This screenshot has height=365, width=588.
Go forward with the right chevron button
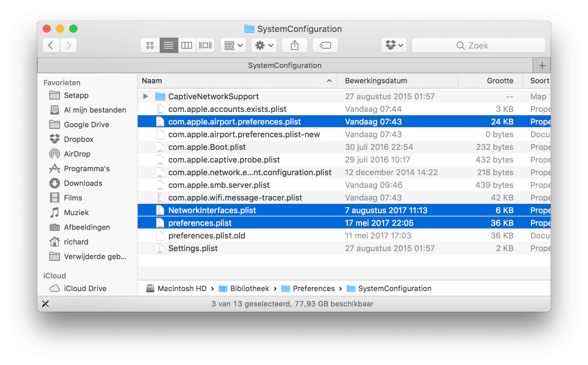pyautogui.click(x=68, y=45)
